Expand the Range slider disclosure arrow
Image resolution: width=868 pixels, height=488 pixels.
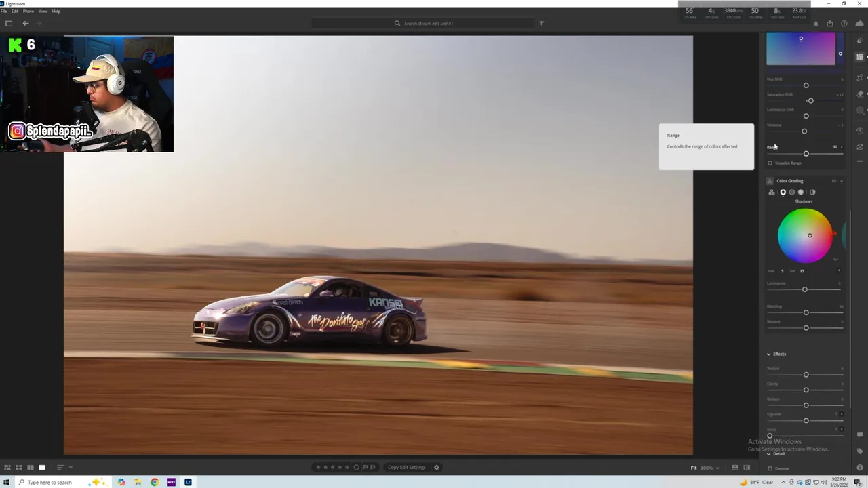coord(842,147)
